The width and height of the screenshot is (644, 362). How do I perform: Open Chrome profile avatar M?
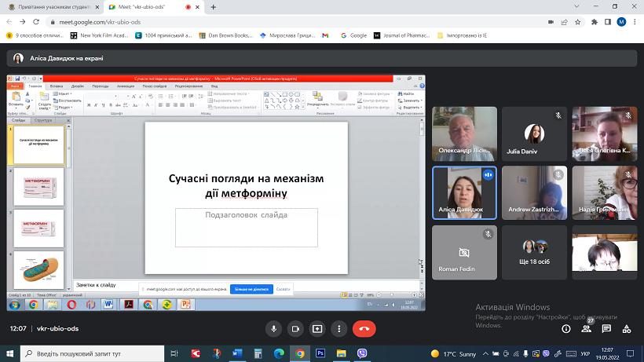point(621,22)
